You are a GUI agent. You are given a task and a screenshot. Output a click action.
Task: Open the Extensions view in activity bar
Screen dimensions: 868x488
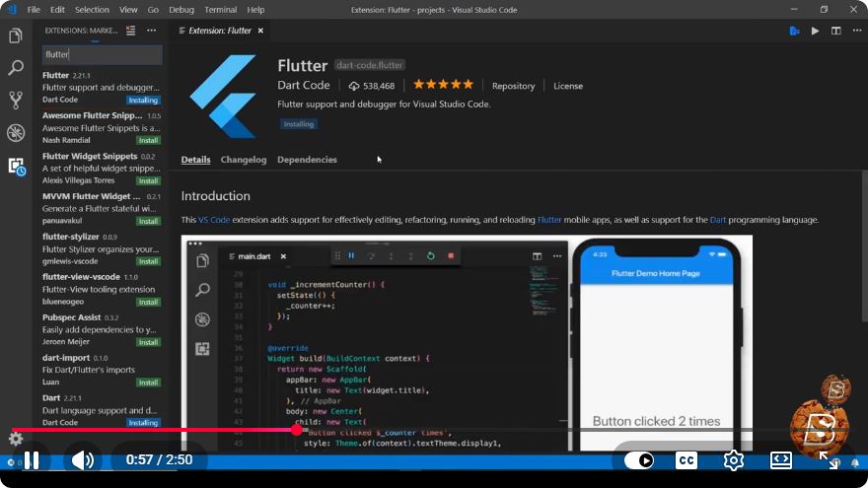pos(16,166)
